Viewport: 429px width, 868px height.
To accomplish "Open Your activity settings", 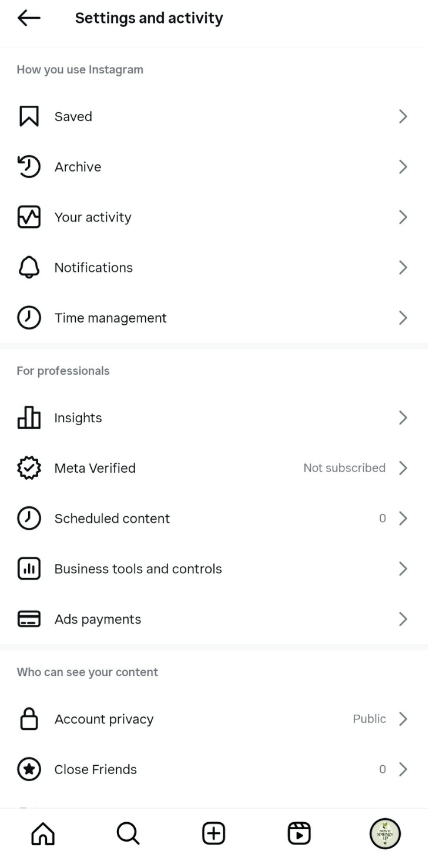I will 93,217.
